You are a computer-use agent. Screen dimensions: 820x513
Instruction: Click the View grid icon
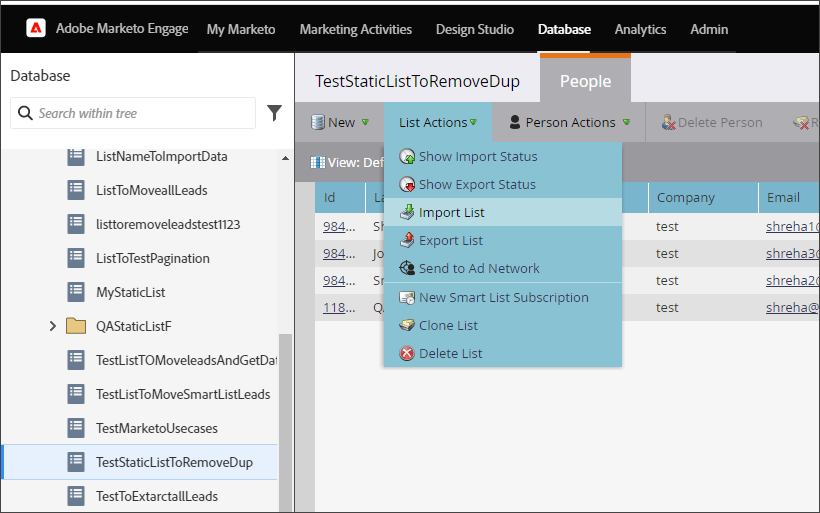(x=317, y=163)
